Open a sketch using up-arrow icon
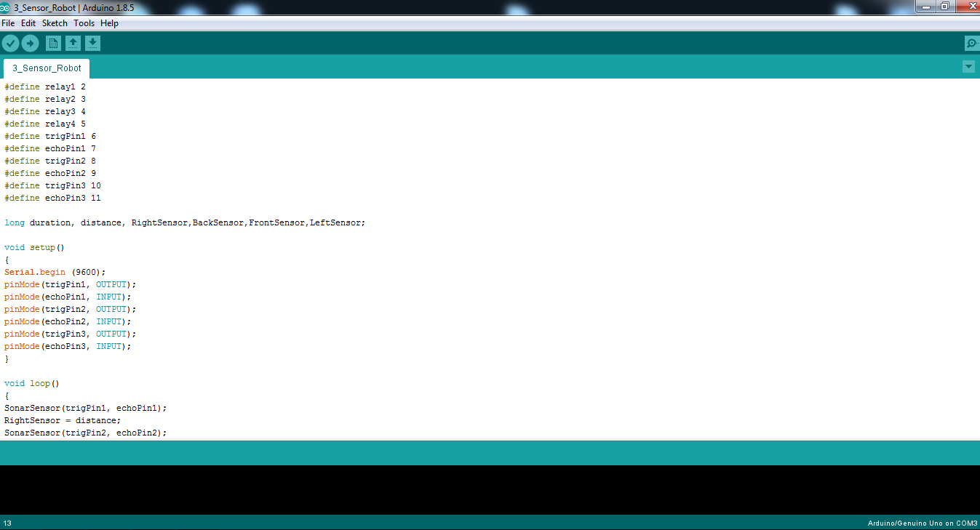This screenshot has height=530, width=980. [x=73, y=44]
